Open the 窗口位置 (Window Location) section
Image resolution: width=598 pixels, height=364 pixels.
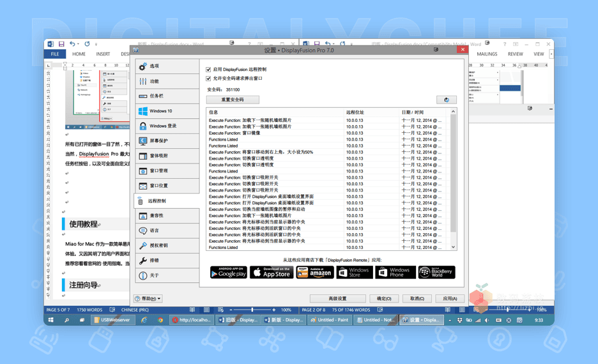coord(167,186)
